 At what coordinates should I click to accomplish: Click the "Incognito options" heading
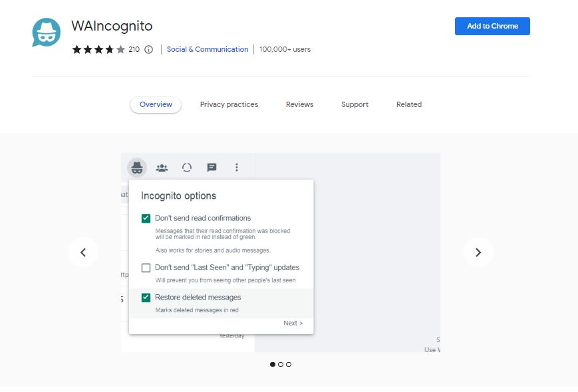[x=178, y=196]
